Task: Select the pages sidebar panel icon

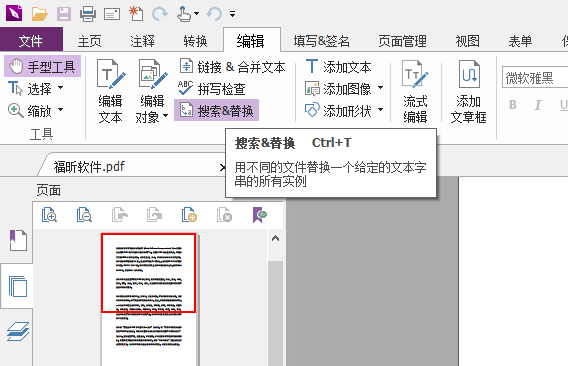Action: coord(18,286)
